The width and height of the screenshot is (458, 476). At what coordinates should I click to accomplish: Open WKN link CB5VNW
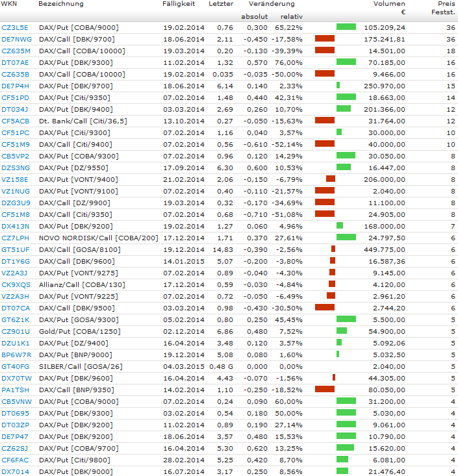[17, 401]
